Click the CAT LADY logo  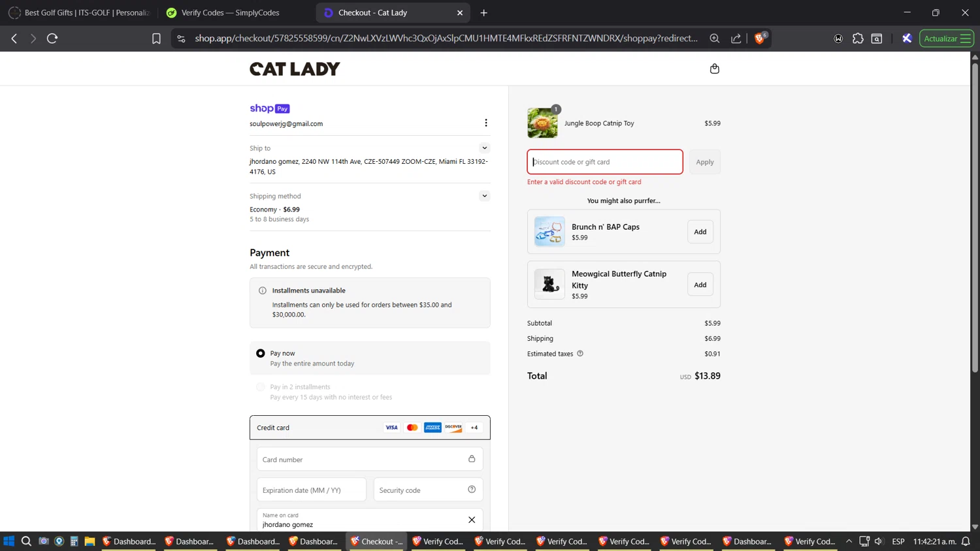295,69
